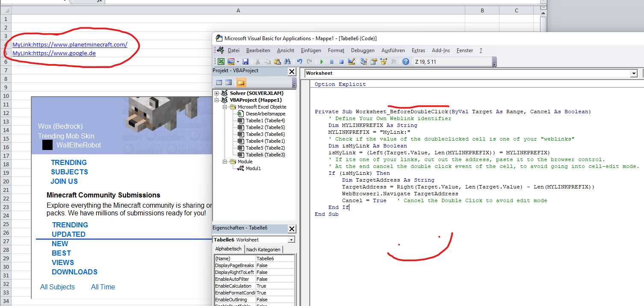This screenshot has width=644, height=306.
Task: Click the Save icon in VBA toolbar
Action: (245, 62)
